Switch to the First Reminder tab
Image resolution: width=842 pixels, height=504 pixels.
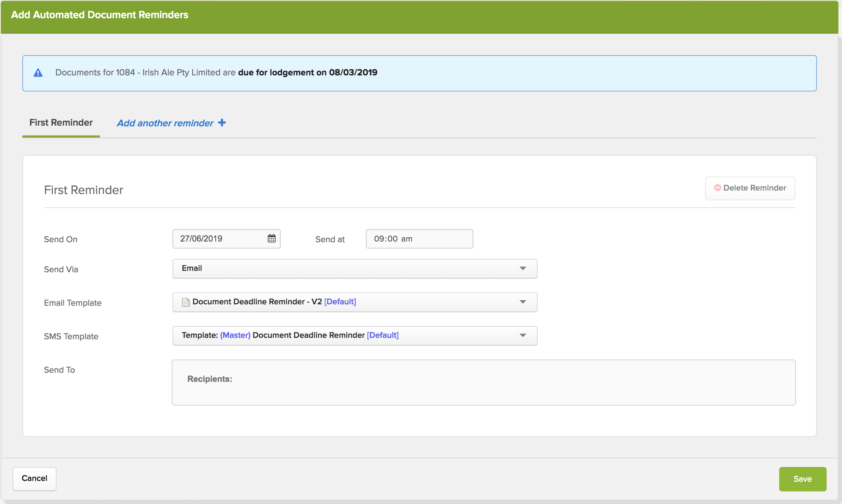click(61, 123)
